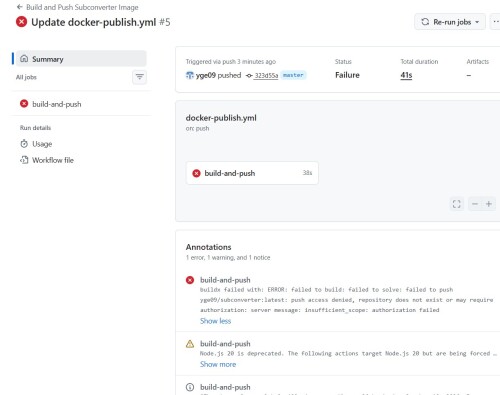Open build-and-push job in sidebar
Screen dimensions: 500x395
coord(57,104)
